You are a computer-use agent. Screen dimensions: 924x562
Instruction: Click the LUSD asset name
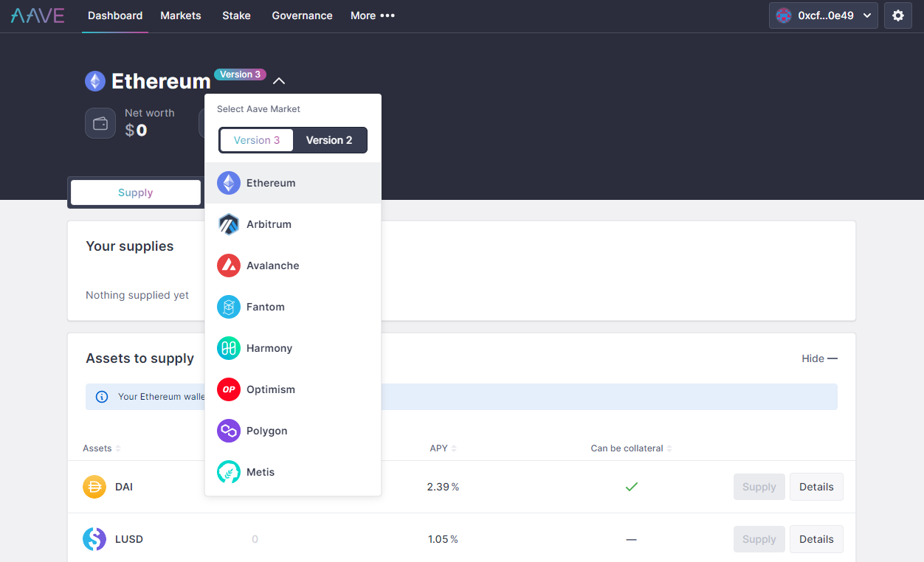(x=129, y=539)
